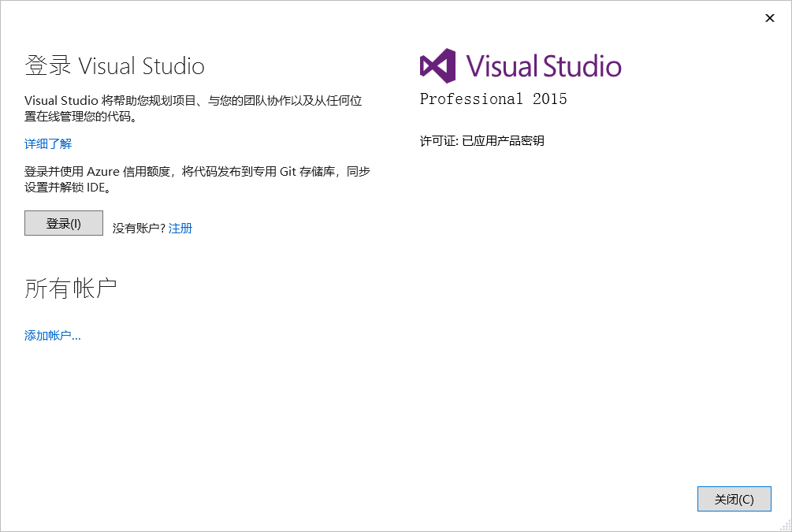Close dialog with the X icon
Viewport: 792px width, 532px height.
(x=770, y=18)
